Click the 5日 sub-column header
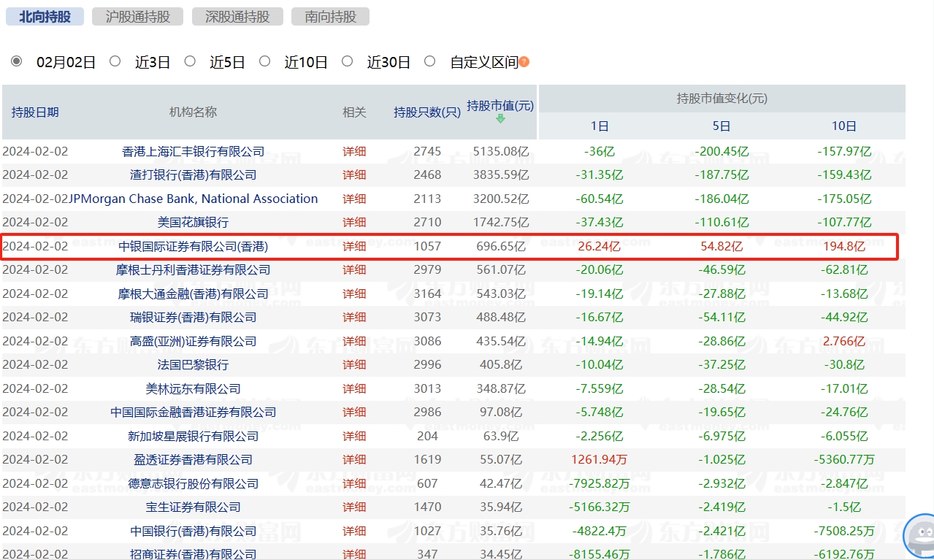The width and height of the screenshot is (934, 560). click(721, 126)
